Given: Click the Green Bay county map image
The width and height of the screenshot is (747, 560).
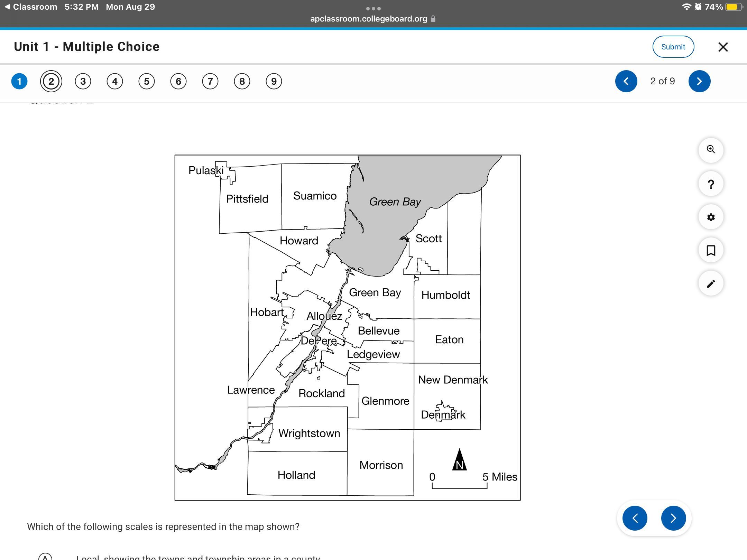Looking at the screenshot, I should tap(347, 327).
